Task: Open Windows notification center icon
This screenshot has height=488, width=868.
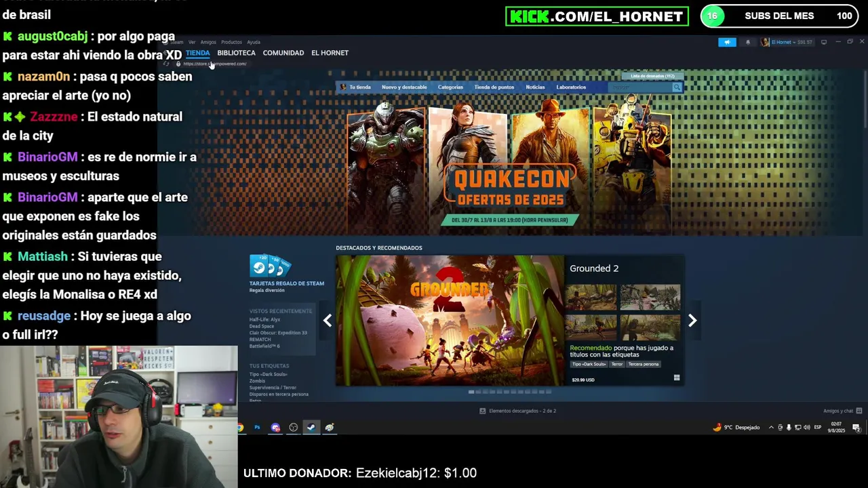Action: click(856, 428)
